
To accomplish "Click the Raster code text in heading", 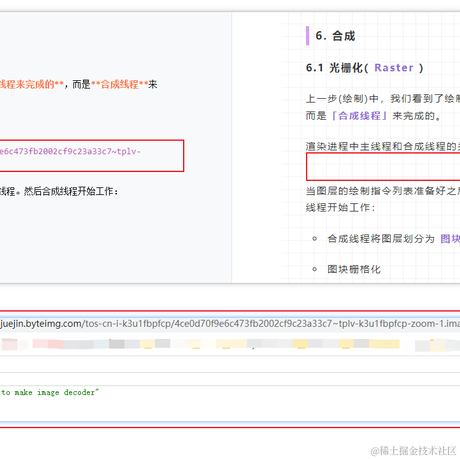I will click(394, 68).
